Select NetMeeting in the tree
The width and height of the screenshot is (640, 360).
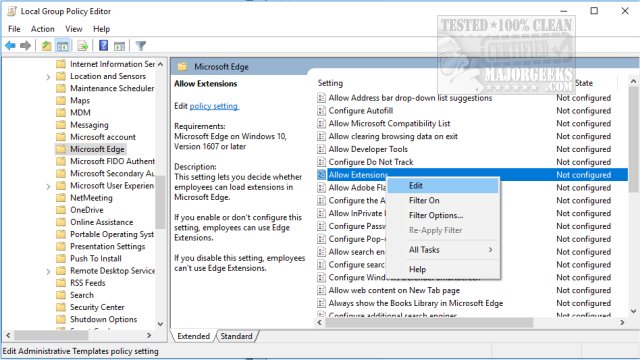coord(91,198)
